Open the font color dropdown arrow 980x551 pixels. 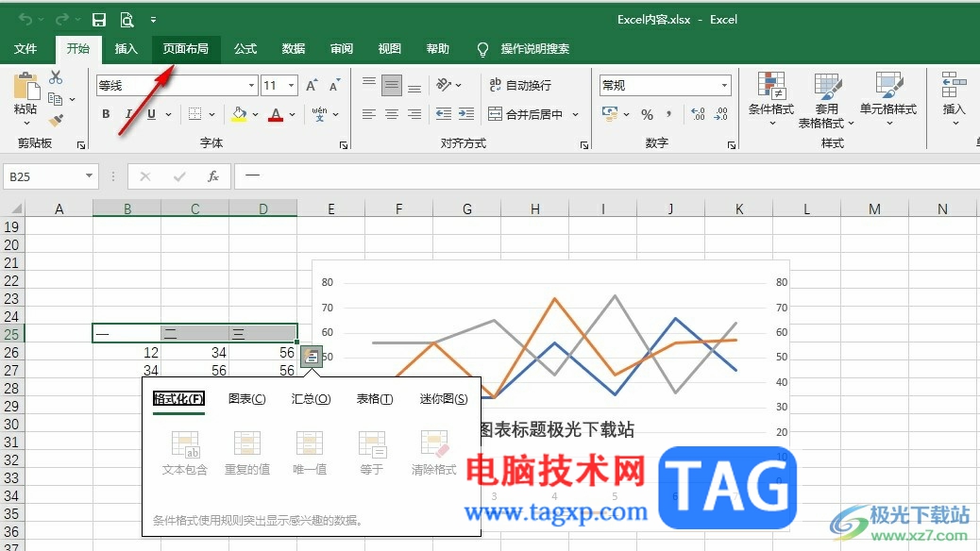(292, 114)
